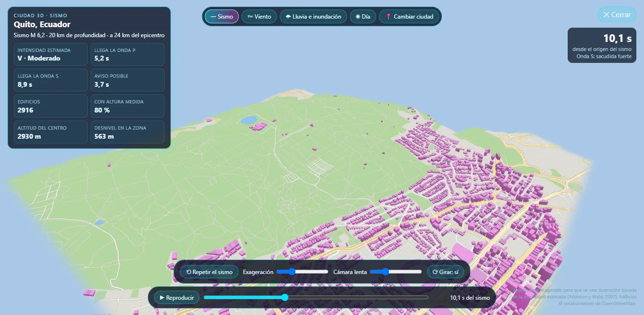644x315 pixels.
Task: Click the Con altura medida 80 % card
Action: tap(127, 106)
